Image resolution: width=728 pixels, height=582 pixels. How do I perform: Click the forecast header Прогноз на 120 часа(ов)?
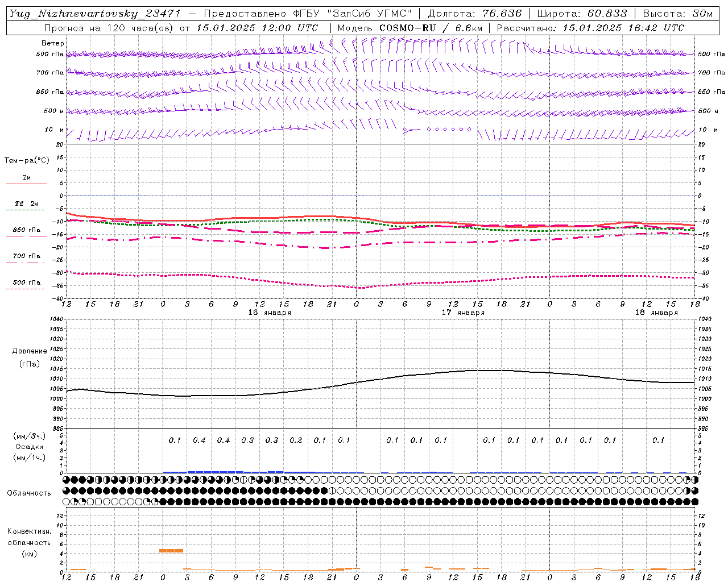[109, 28]
